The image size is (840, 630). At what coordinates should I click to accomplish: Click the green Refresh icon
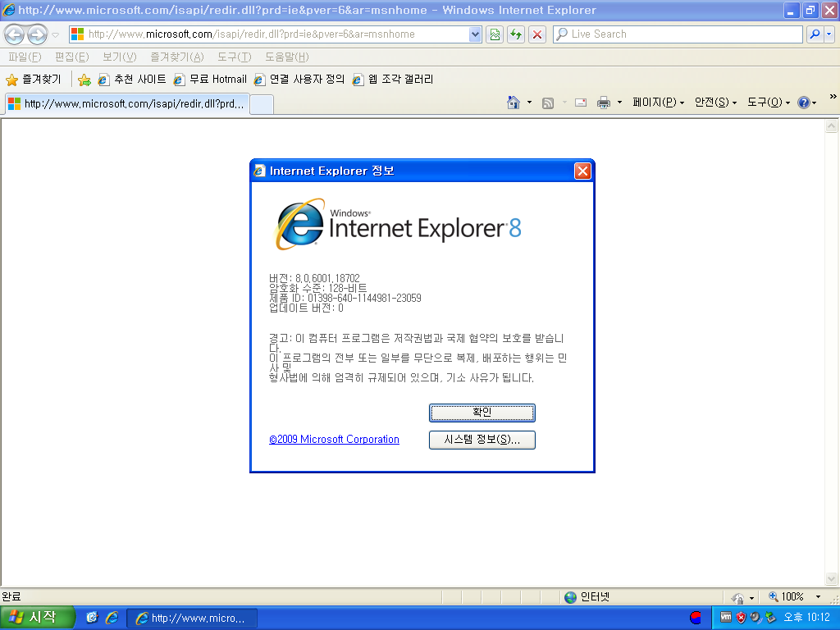coord(516,34)
